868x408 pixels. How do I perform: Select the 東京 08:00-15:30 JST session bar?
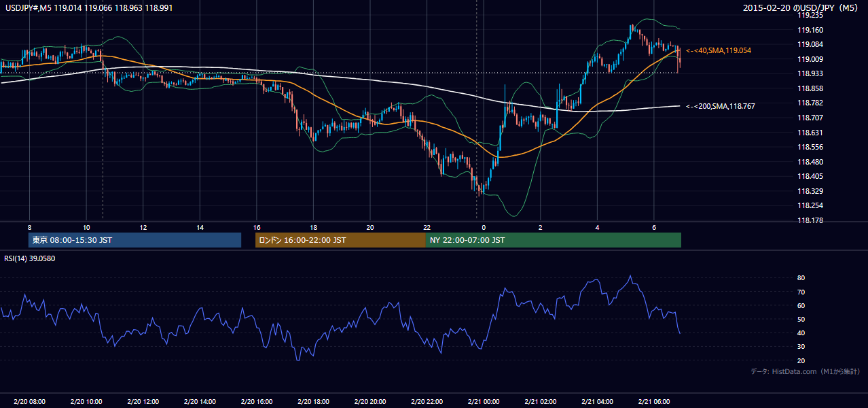pyautogui.click(x=134, y=240)
